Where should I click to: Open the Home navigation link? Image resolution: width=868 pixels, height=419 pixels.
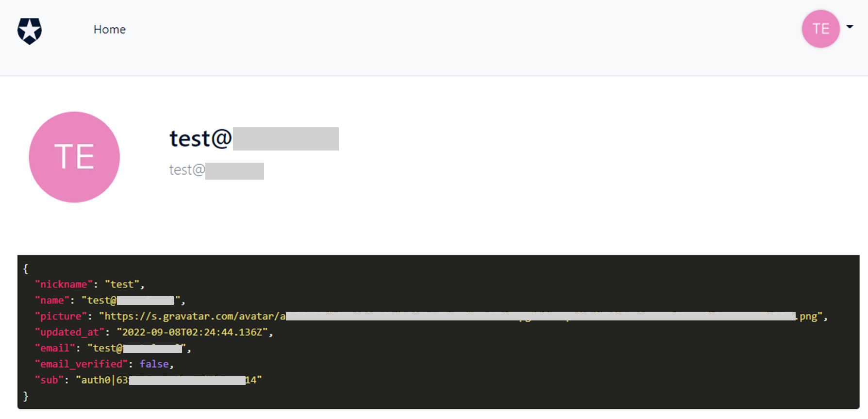click(110, 30)
